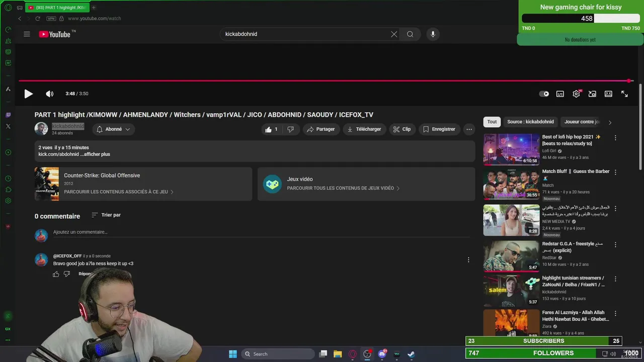Screen dimensions: 644x362
Task: Browse content associated with Counter-Strike
Action: [118, 192]
